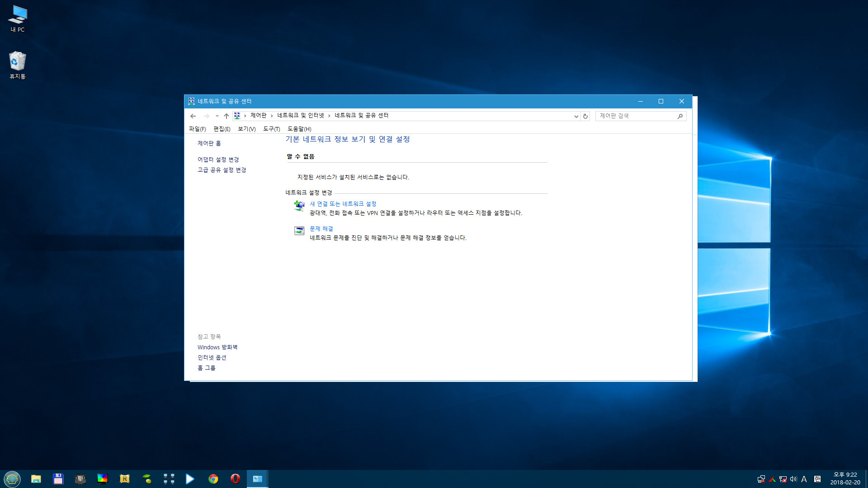
Task: Click the Control Panel icon in address bar
Action: pyautogui.click(x=237, y=116)
